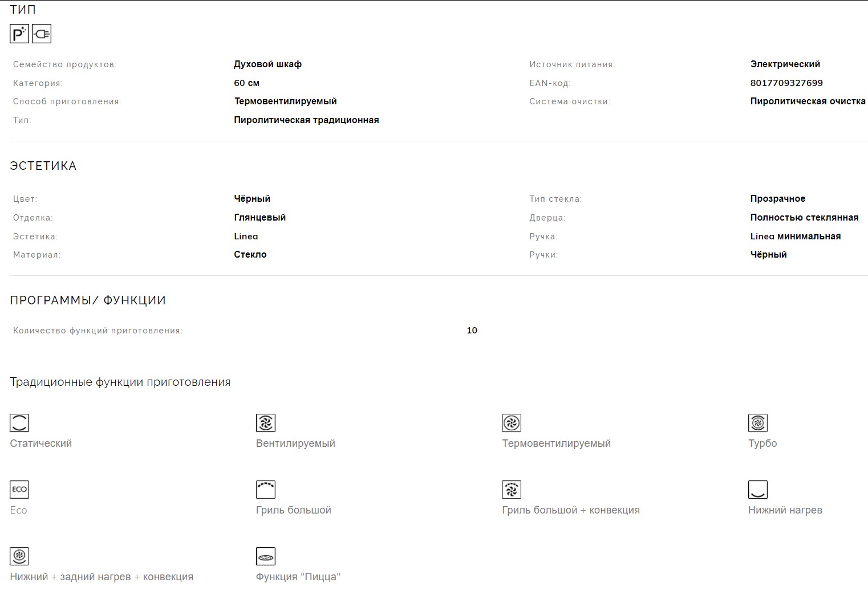Click the Функция Пицца icon
Image resolution: width=868 pixels, height=595 pixels.
point(266,556)
